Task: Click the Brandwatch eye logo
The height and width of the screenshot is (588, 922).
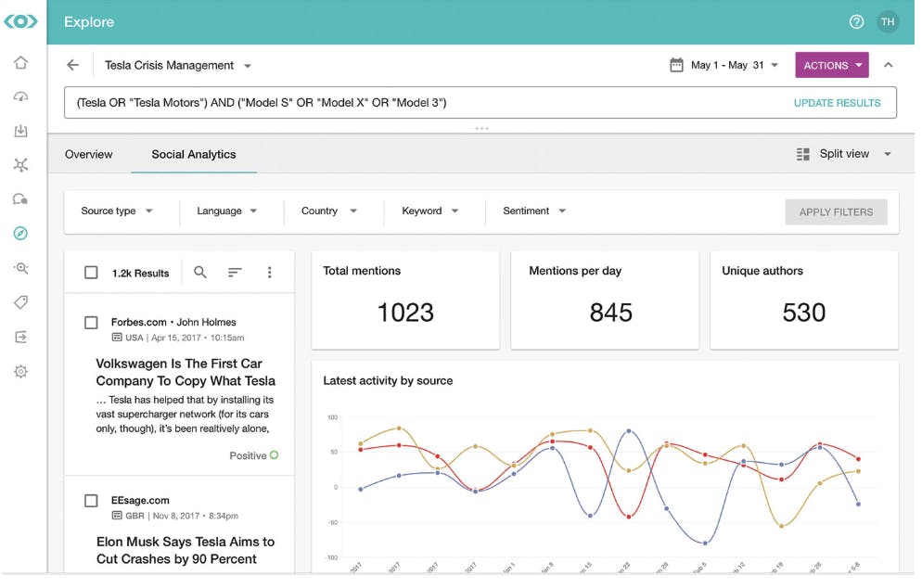Action: point(20,21)
